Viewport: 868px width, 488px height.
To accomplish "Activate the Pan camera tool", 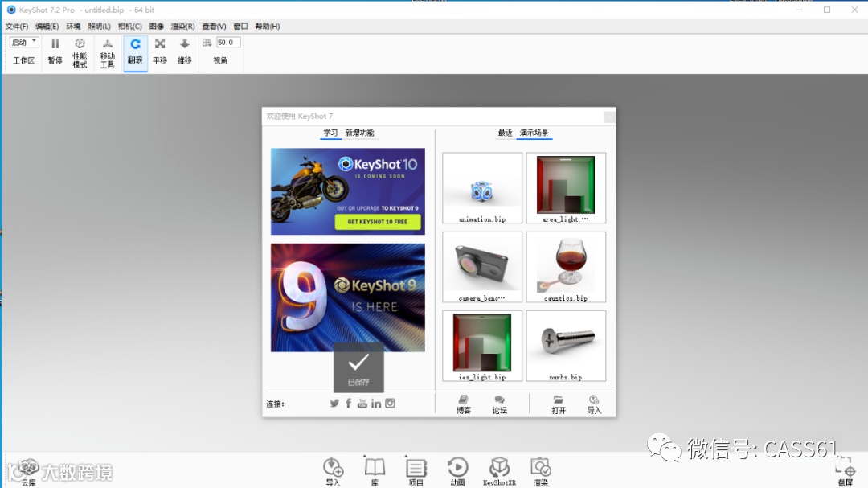I will pyautogui.click(x=160, y=51).
